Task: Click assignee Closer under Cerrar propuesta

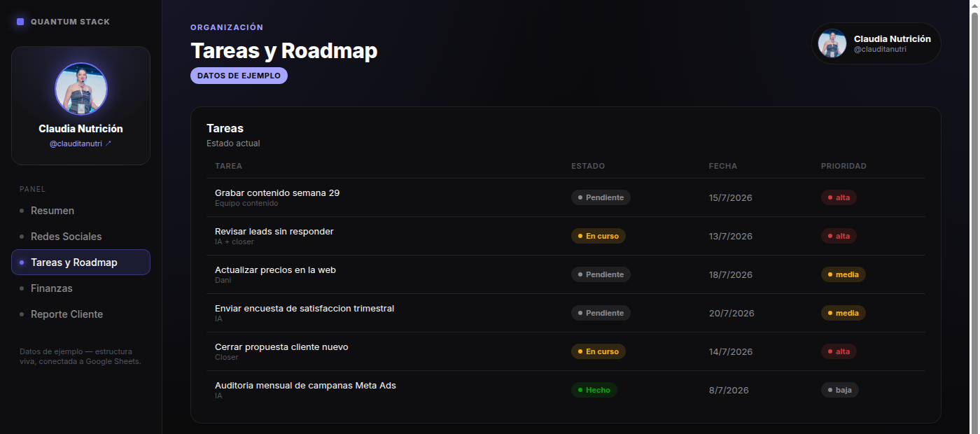Action: [x=227, y=357]
